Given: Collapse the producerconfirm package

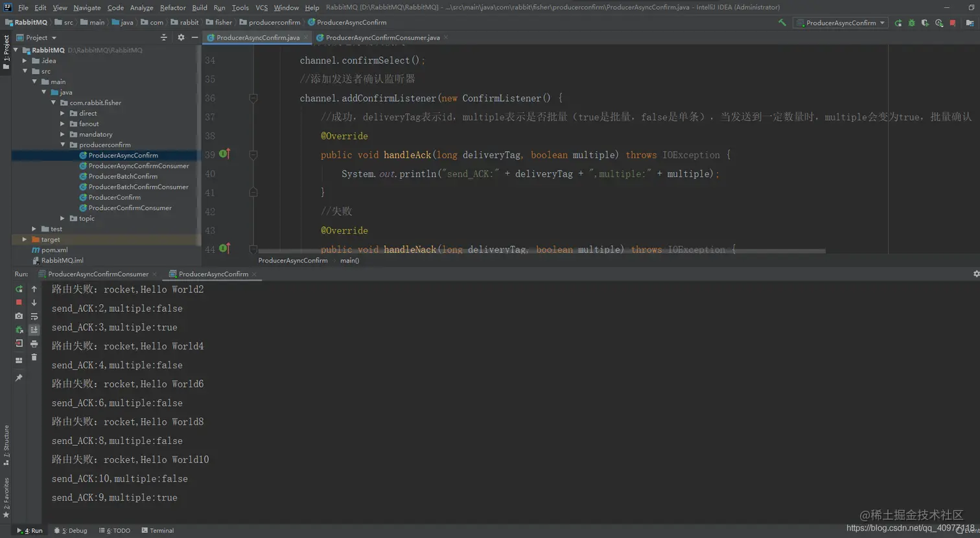Looking at the screenshot, I should point(63,145).
